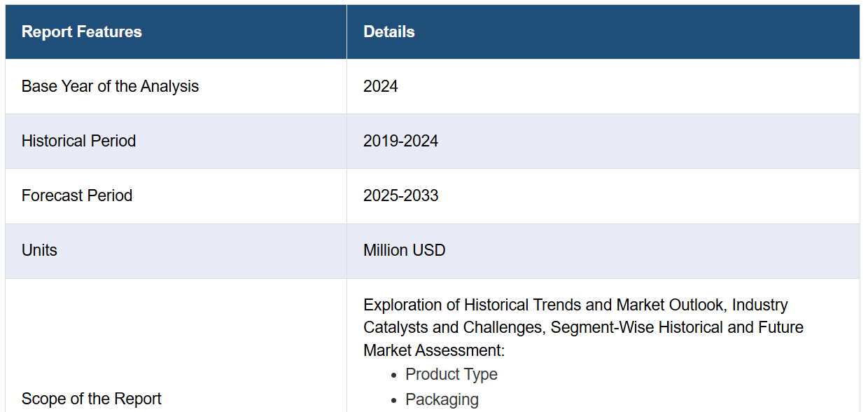Click the "Packaging" bullet item
This screenshot has height=412, width=868.
click(x=442, y=399)
